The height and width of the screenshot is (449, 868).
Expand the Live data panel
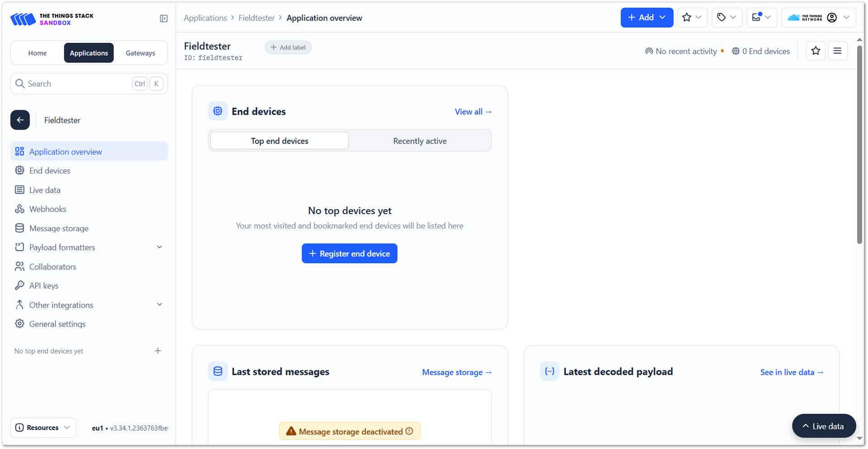(x=824, y=426)
